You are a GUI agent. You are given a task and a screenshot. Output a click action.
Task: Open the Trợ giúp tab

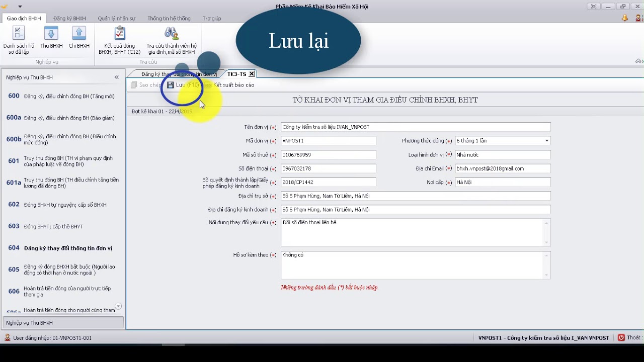(x=212, y=19)
